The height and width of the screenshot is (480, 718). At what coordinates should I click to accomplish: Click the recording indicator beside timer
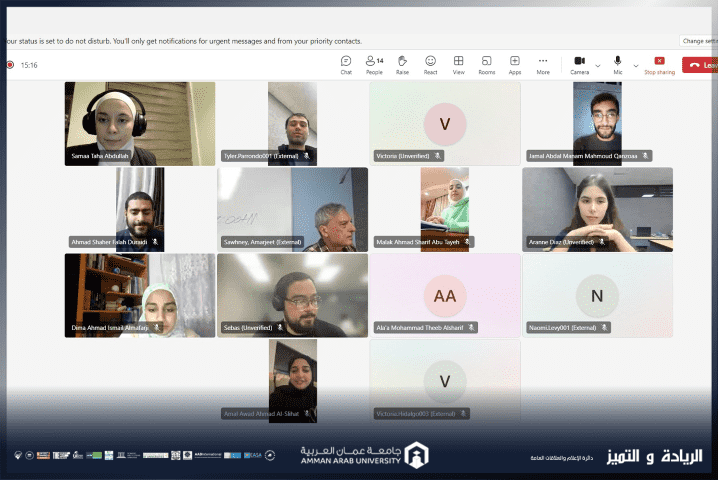pos(10,65)
